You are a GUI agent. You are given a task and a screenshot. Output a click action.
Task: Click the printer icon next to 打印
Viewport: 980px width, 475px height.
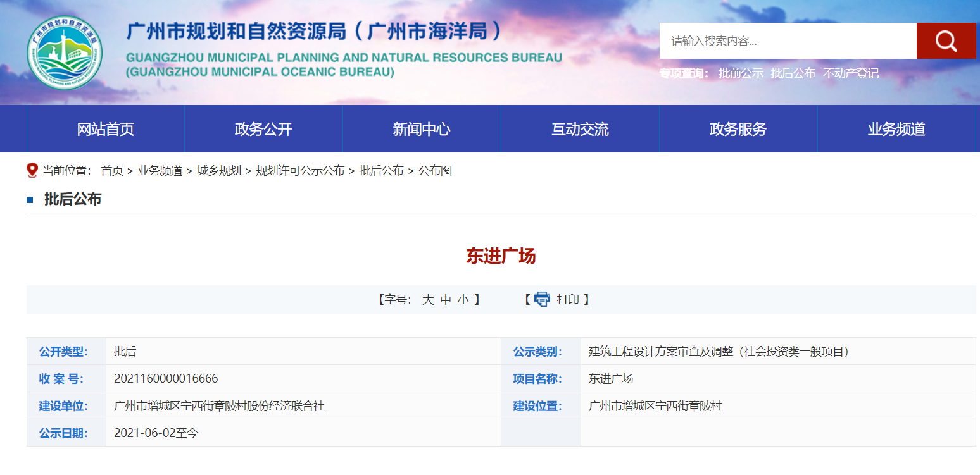tap(543, 299)
